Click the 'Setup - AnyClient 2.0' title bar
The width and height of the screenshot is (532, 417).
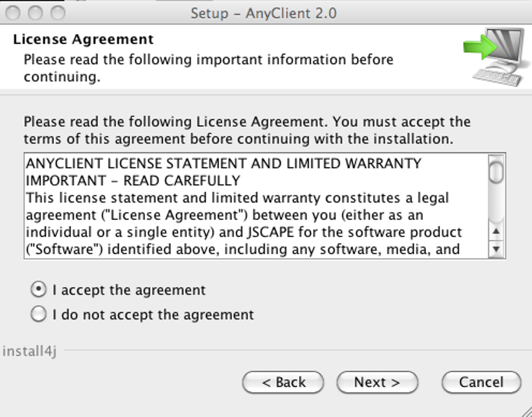coord(263,13)
